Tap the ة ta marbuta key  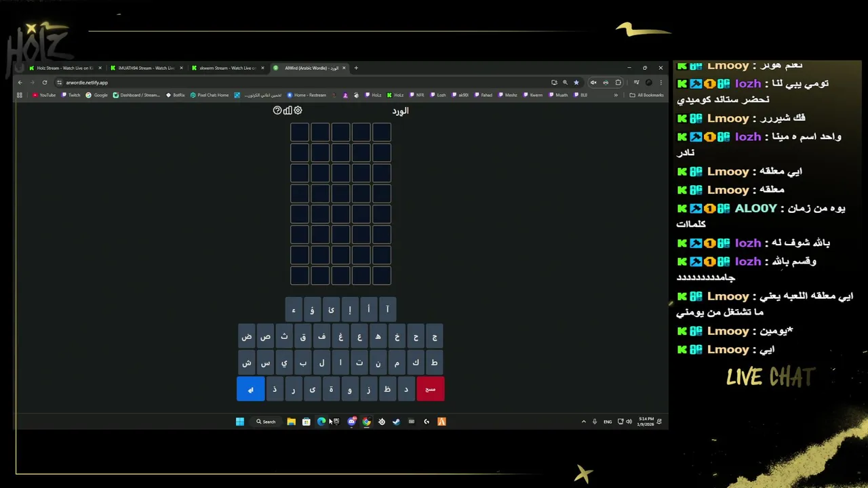tap(331, 389)
